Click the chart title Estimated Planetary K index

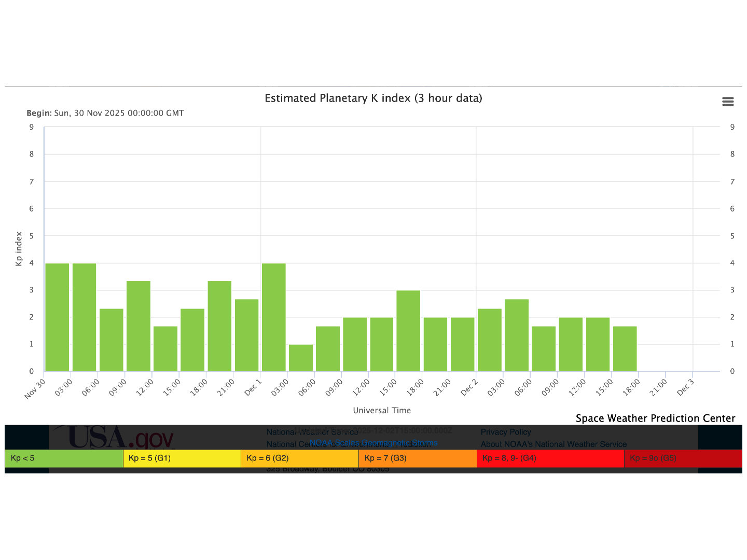coord(373,99)
